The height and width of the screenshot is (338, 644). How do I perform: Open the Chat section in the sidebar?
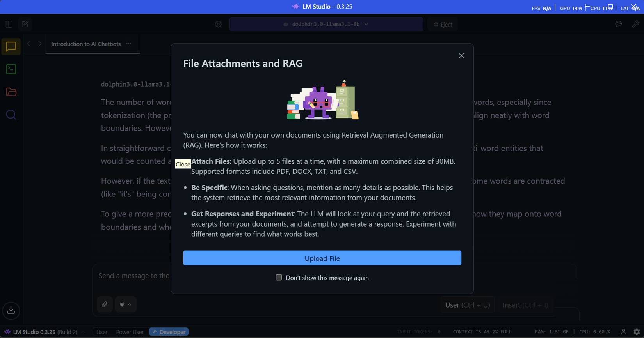coord(11,47)
